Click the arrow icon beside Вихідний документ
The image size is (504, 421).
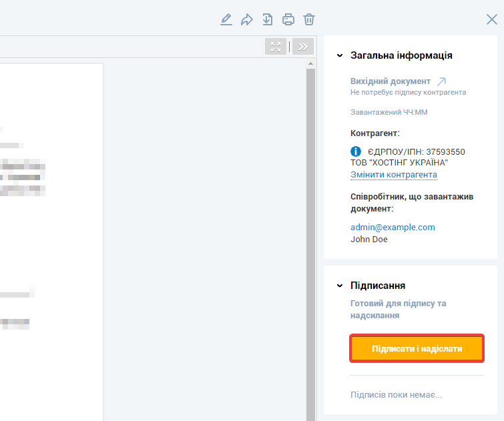[x=441, y=81]
